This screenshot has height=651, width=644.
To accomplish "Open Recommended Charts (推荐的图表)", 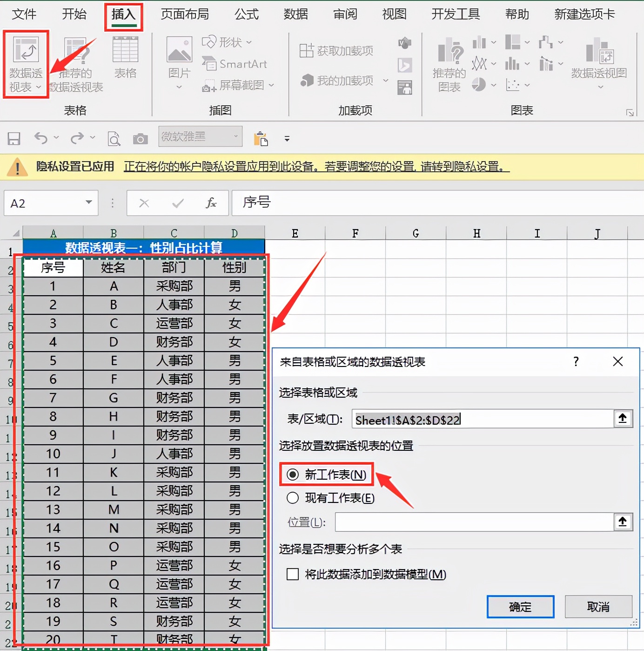I will coord(449,65).
